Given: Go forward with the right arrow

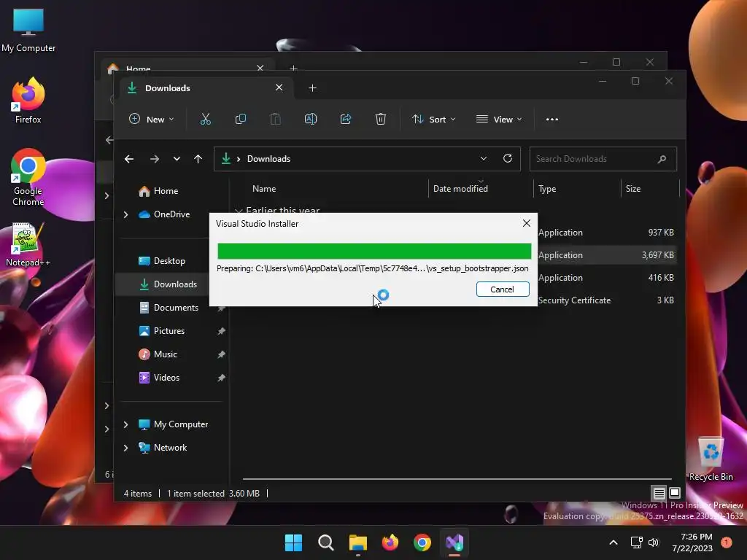Looking at the screenshot, I should (155, 159).
